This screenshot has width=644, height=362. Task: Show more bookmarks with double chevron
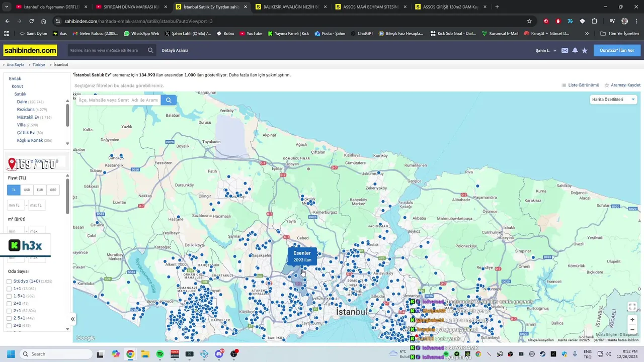(x=587, y=33)
